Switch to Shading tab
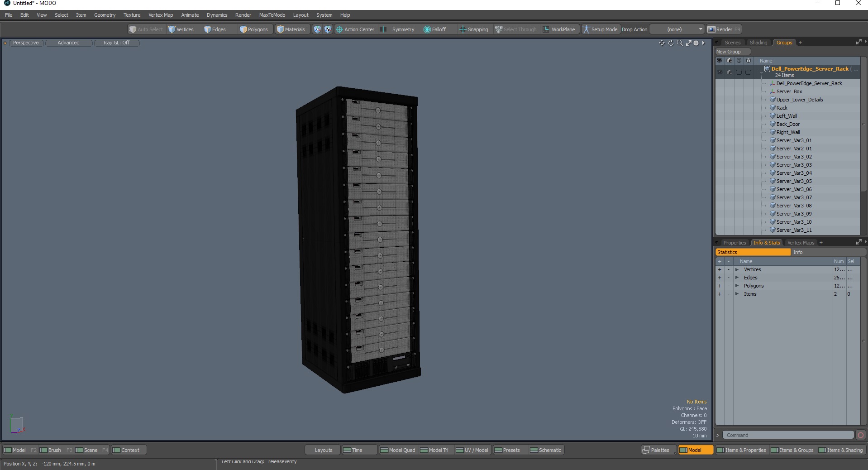Screen dimensions: 868x470 coord(758,43)
